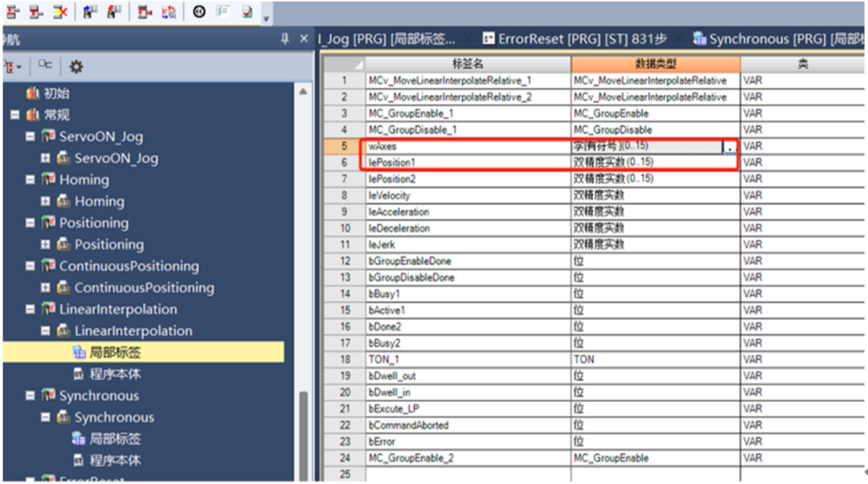The width and height of the screenshot is (868, 484).
Task: Select 局部标签 under Synchronous
Action: tap(115, 439)
